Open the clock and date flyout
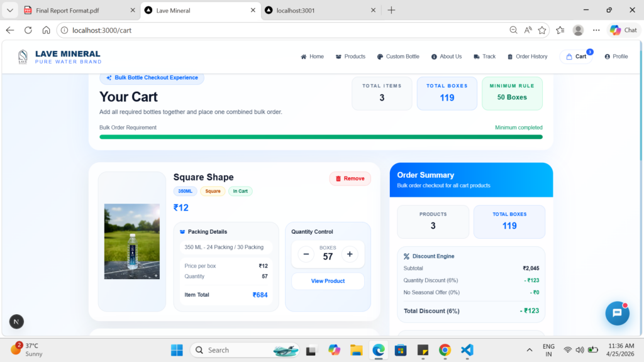This screenshot has width=644, height=362. pyautogui.click(x=621, y=349)
